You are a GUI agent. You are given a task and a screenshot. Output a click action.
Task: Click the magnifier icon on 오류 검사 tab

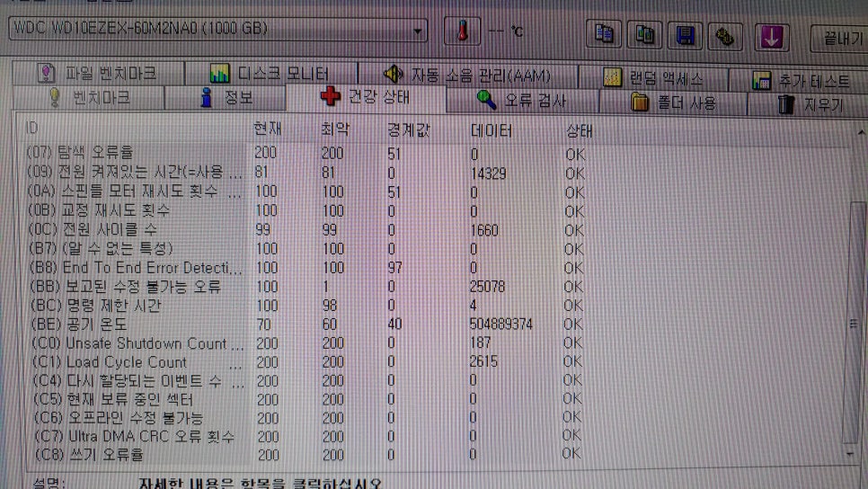pyautogui.click(x=486, y=101)
